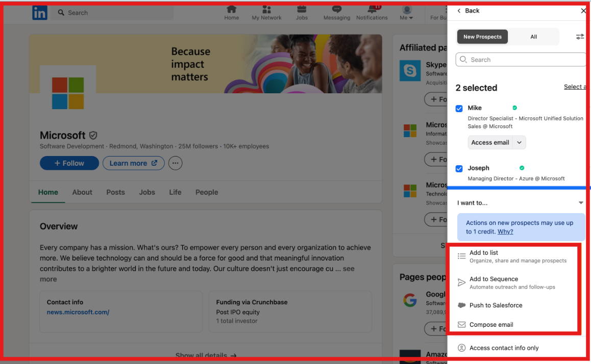Uncheck Joseph's prospect checkbox
The height and width of the screenshot is (364, 591).
pos(459,168)
